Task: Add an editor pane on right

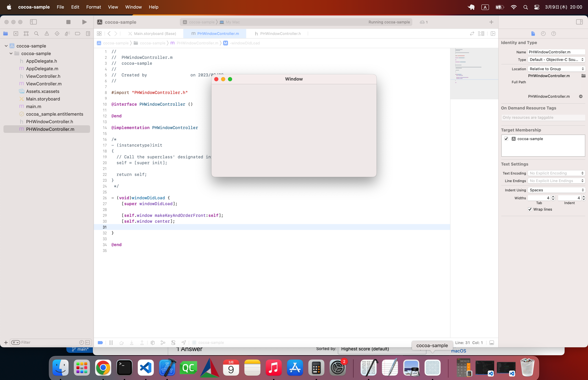Action: [x=493, y=34]
